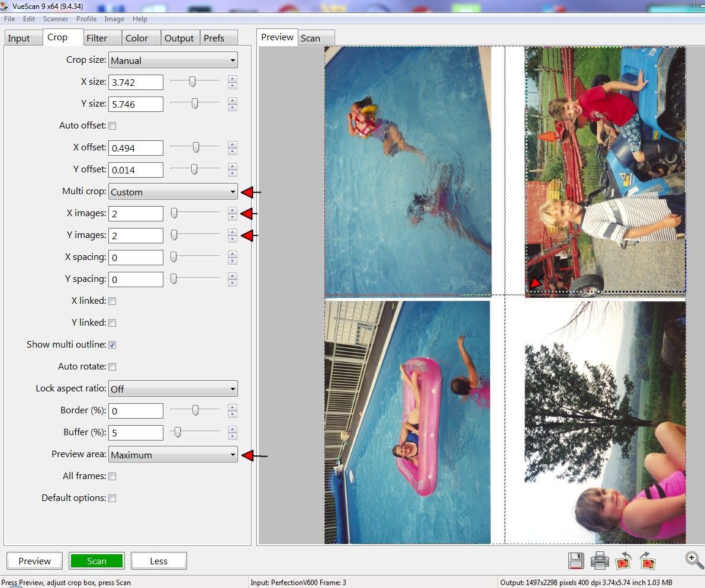
Task: Enable the Auto offset option
Action: click(x=112, y=125)
